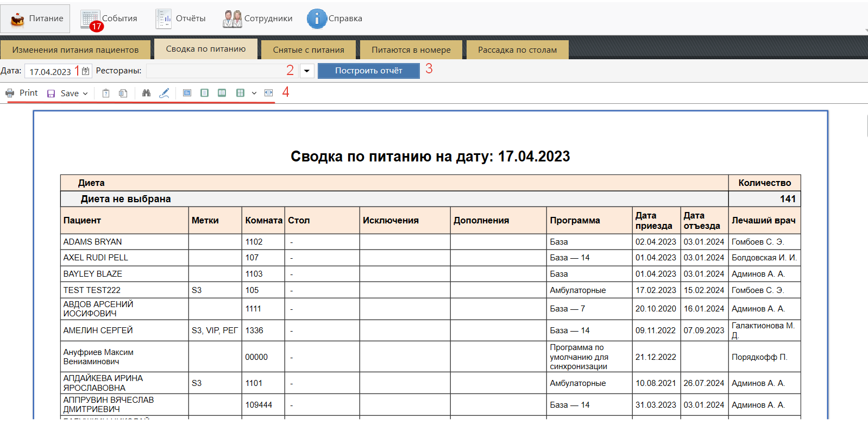Click the copy pages icon

123,93
